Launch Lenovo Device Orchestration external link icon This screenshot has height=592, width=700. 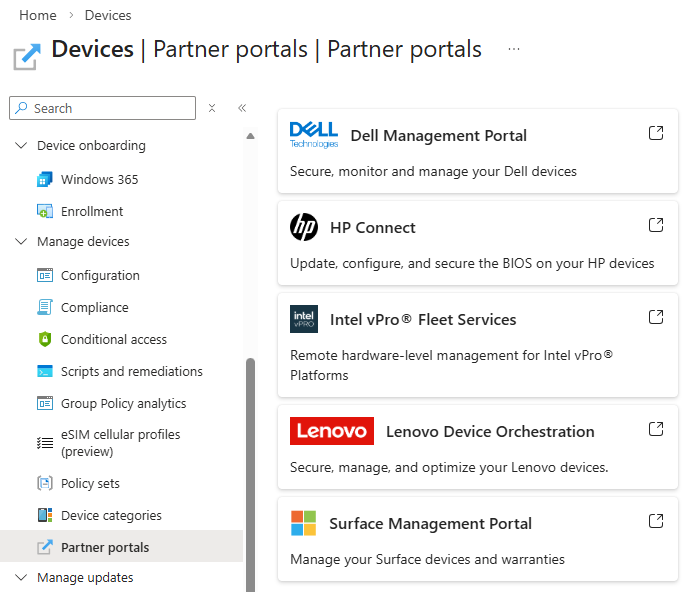click(x=656, y=429)
